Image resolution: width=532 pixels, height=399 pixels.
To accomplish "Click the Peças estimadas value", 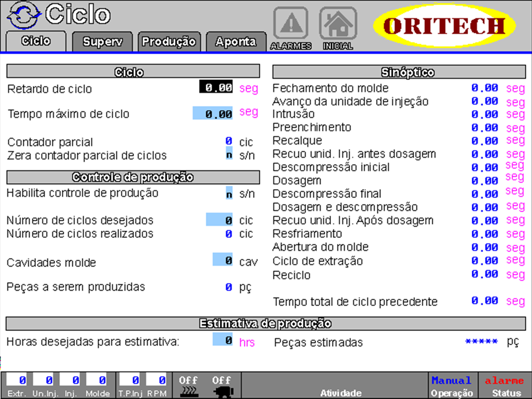I will tap(481, 342).
